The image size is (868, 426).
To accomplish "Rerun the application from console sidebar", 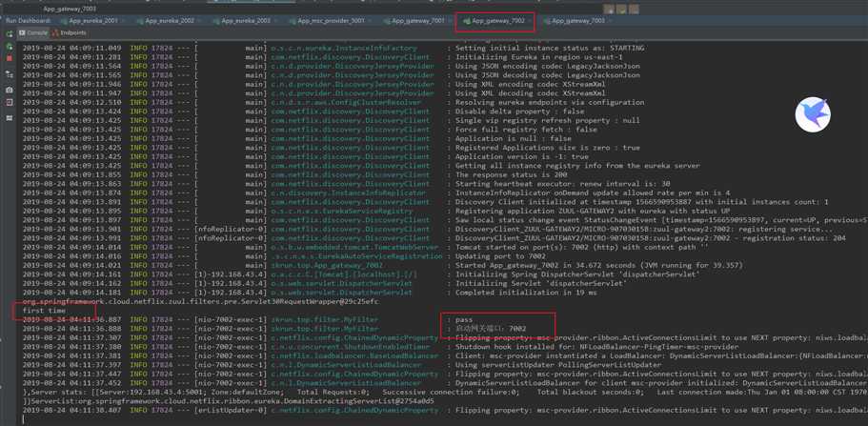I will (x=9, y=33).
